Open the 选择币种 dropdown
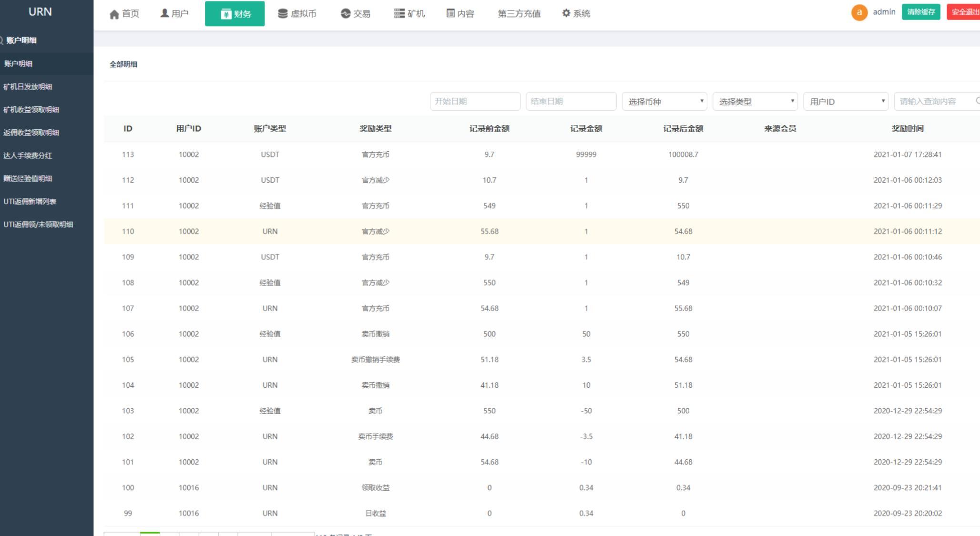The image size is (980, 536). pos(664,101)
